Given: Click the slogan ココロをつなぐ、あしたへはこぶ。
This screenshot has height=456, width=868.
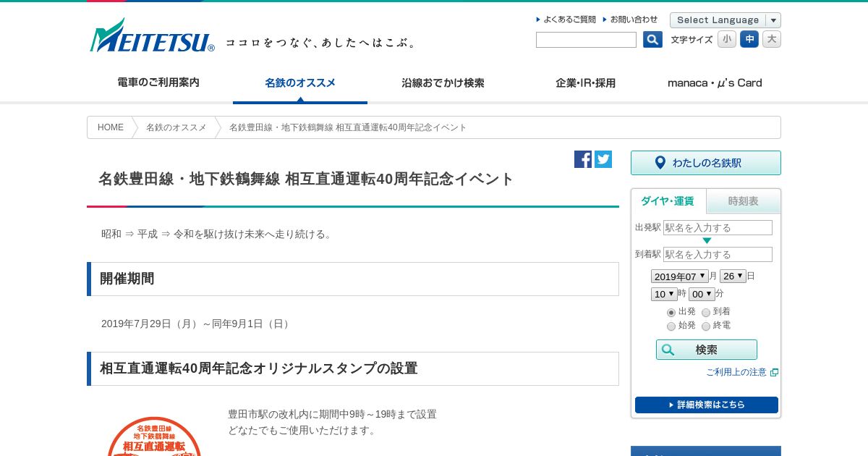Looking at the screenshot, I should click(x=321, y=43).
